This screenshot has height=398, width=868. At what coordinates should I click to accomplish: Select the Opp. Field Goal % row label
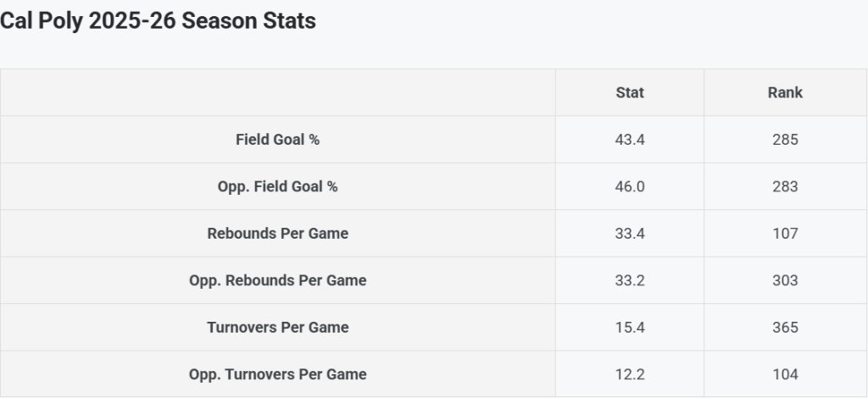(x=277, y=186)
